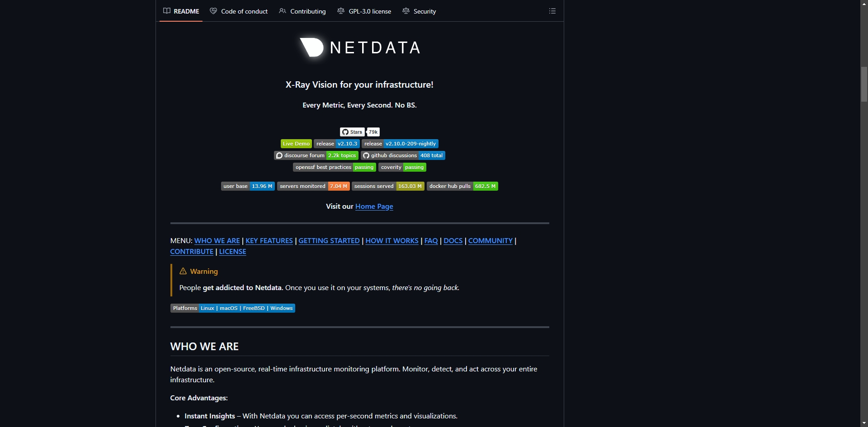Screen dimensions: 868x427
Task: Click the release v2.10.3 badge
Action: pos(337,144)
